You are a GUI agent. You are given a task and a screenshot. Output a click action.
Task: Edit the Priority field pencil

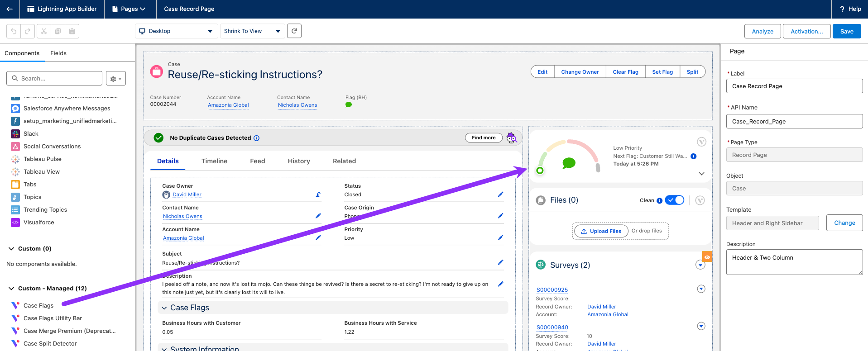(500, 238)
